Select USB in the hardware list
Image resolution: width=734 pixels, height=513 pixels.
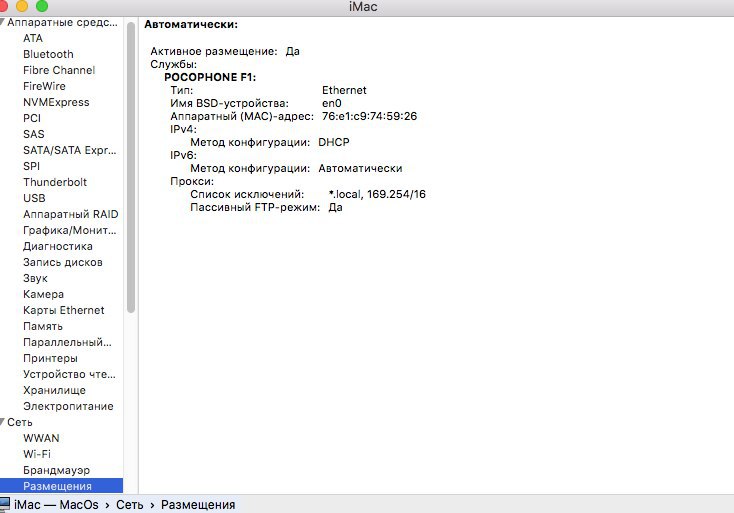click(x=34, y=198)
